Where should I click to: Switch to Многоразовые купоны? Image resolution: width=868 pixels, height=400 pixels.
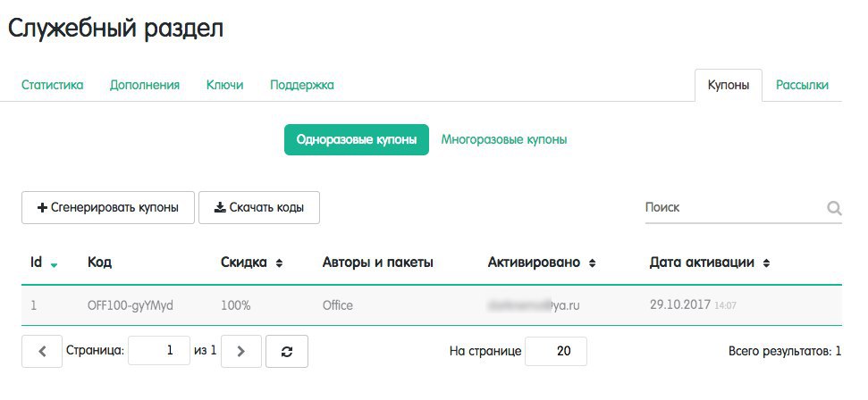[504, 140]
